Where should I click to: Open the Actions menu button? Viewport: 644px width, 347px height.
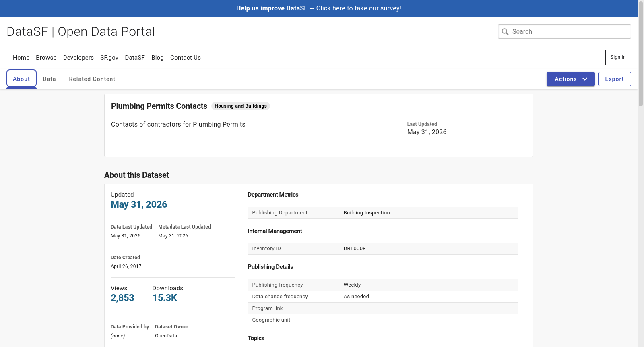tap(570, 79)
